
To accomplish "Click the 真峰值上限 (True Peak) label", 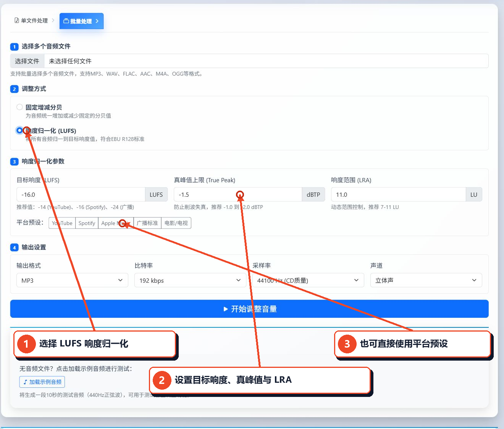I will click(205, 180).
